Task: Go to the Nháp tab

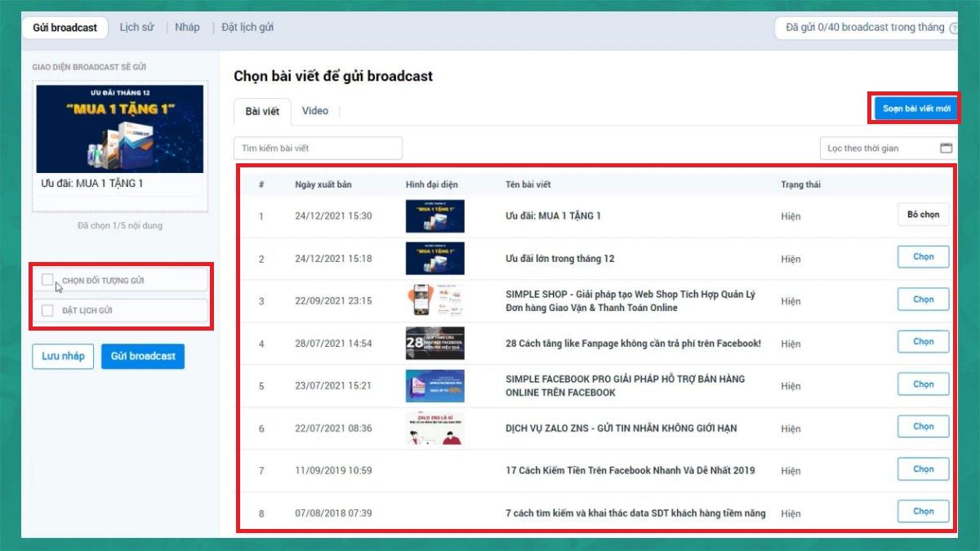Action: tap(187, 28)
